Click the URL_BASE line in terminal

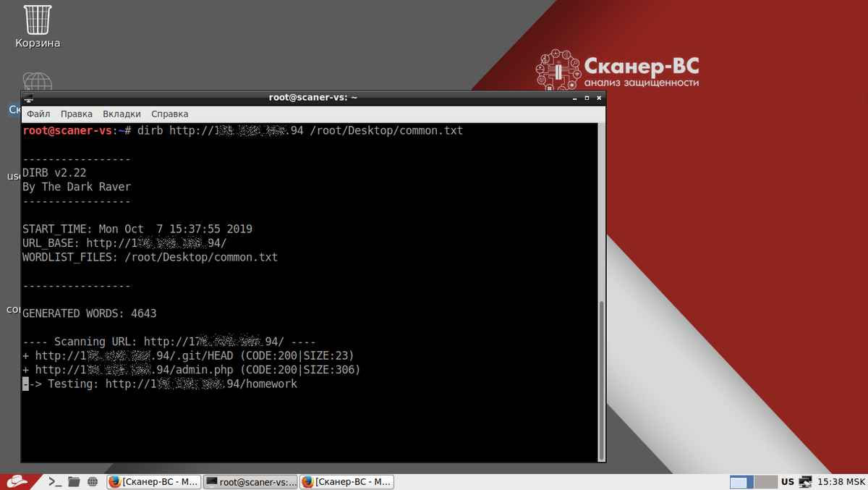click(x=124, y=243)
